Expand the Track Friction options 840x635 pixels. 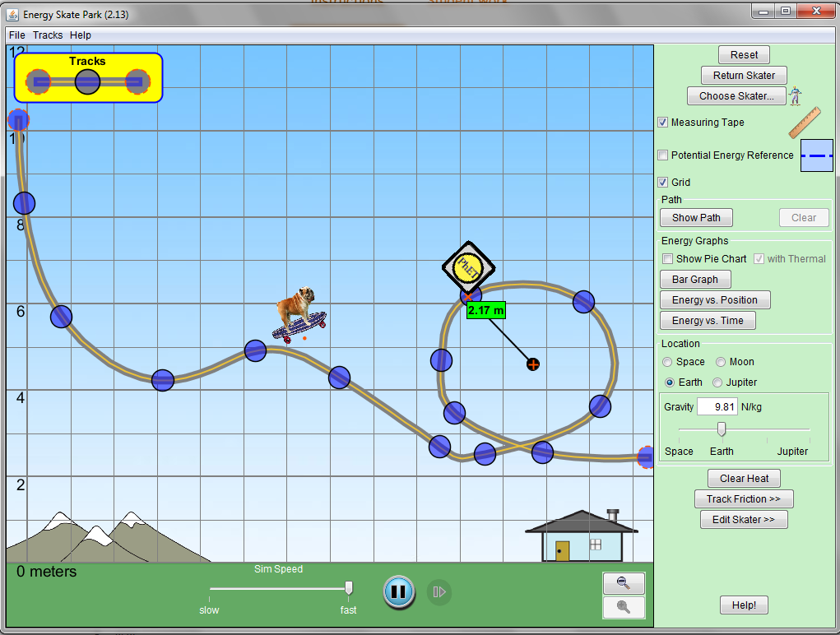click(x=744, y=499)
